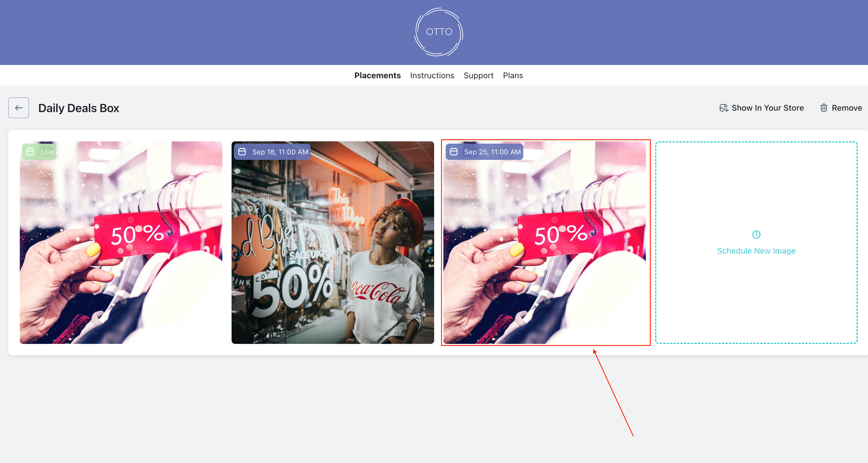Click the Schedule New Image link

[756, 251]
